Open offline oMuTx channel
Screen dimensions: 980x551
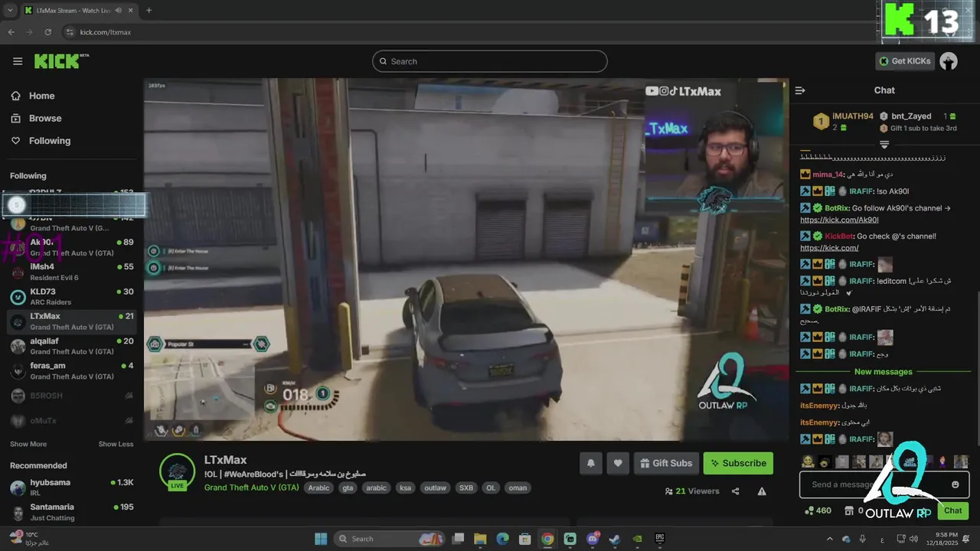click(71, 420)
